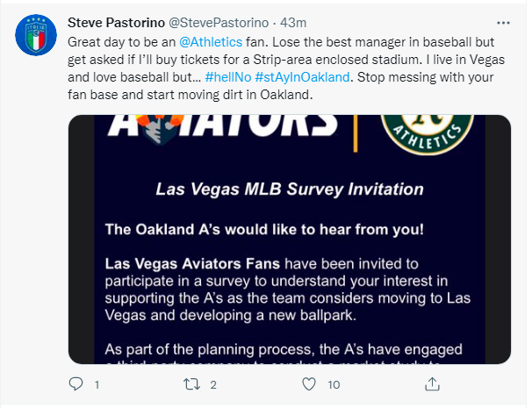This screenshot has height=408, width=532.
Task: Like the tweet with the heart icon
Action: [x=308, y=384]
